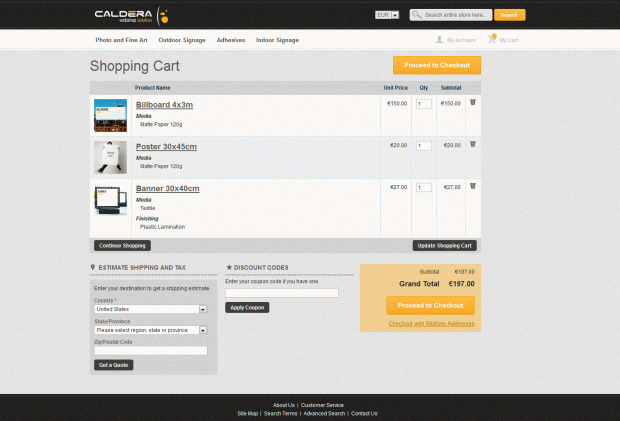This screenshot has width=620, height=421.
Task: Click Update Shopping Cart button
Action: tap(444, 245)
